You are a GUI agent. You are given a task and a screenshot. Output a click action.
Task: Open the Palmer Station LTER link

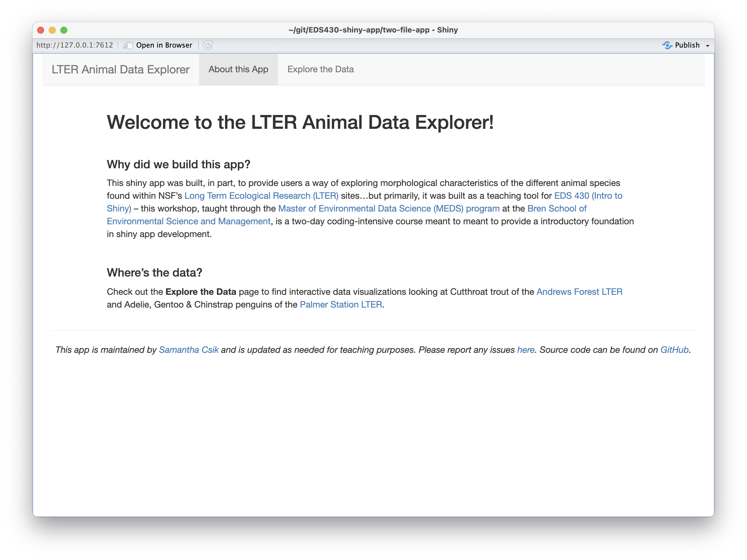pos(340,304)
